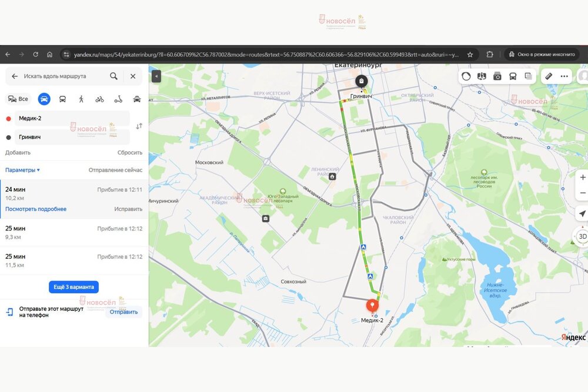Image resolution: width=588 pixels, height=392 pixels.
Task: Open the browser extensions puzzle icon
Action: [x=490, y=54]
